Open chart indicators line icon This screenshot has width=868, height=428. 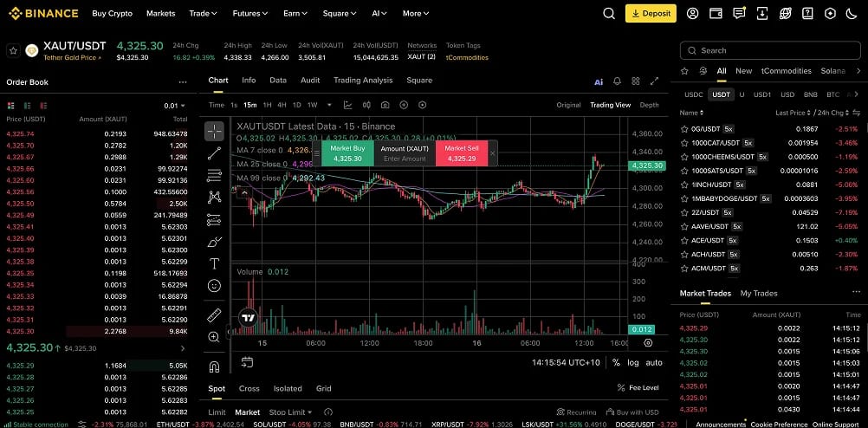point(347,105)
